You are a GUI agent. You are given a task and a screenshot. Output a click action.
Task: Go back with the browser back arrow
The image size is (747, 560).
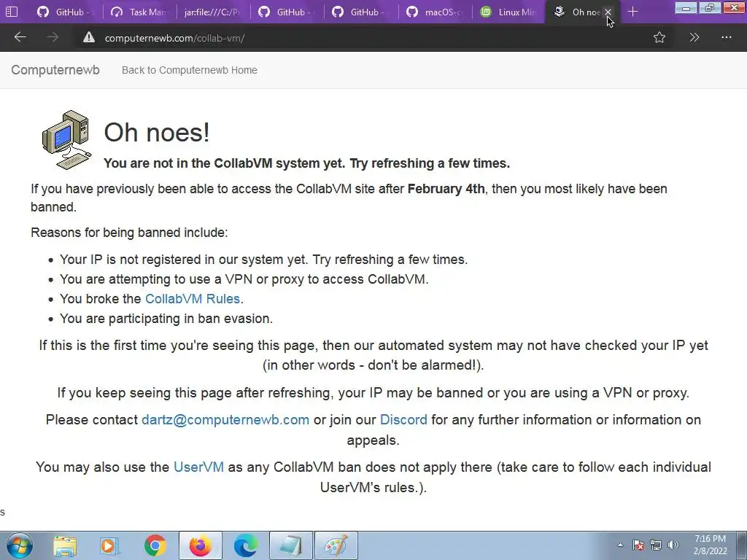20,37
